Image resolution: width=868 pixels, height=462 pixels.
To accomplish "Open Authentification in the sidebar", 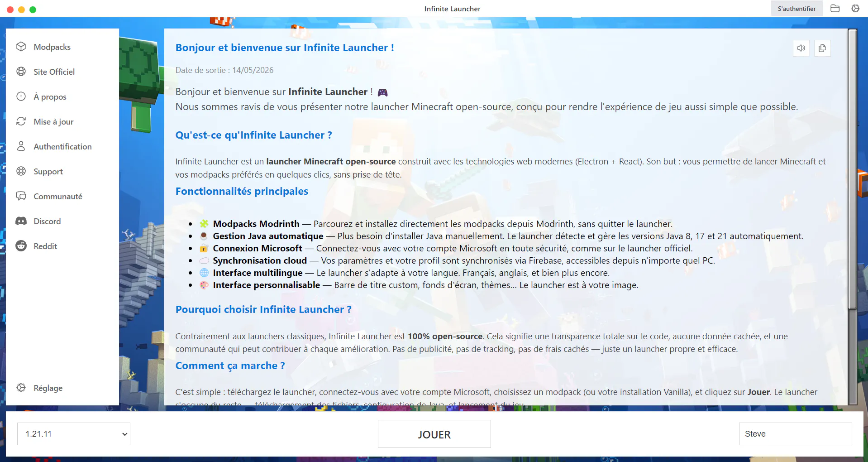I will click(x=62, y=147).
